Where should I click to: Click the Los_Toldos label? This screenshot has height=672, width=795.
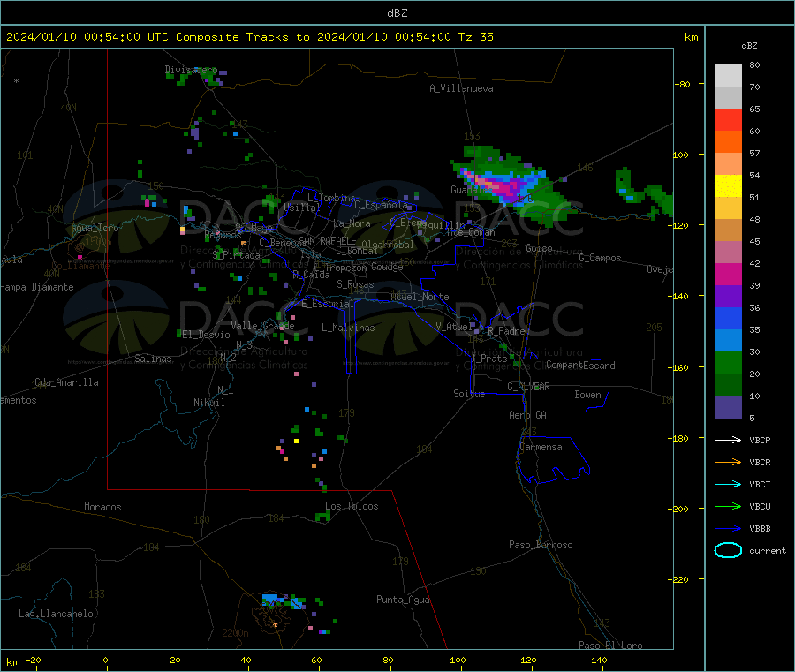tap(352, 506)
